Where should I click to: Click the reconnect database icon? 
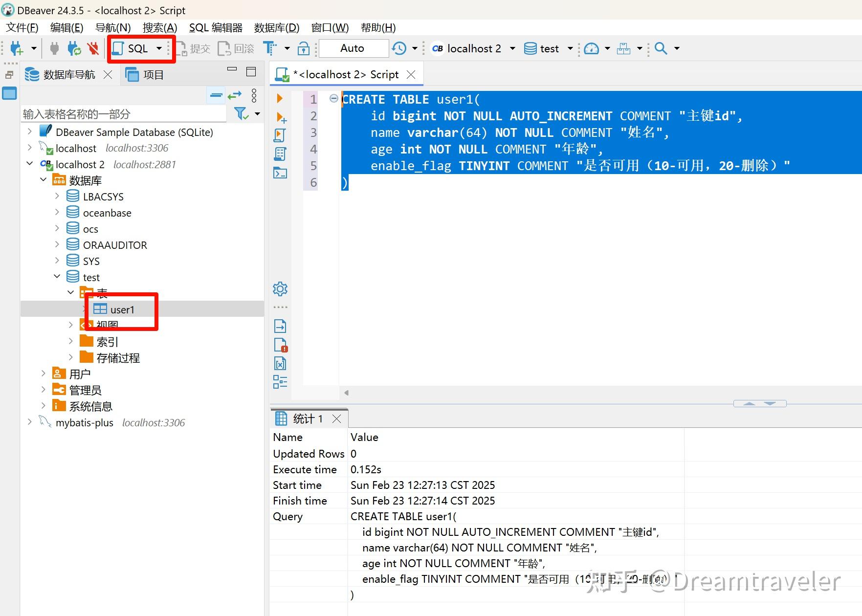(73, 48)
